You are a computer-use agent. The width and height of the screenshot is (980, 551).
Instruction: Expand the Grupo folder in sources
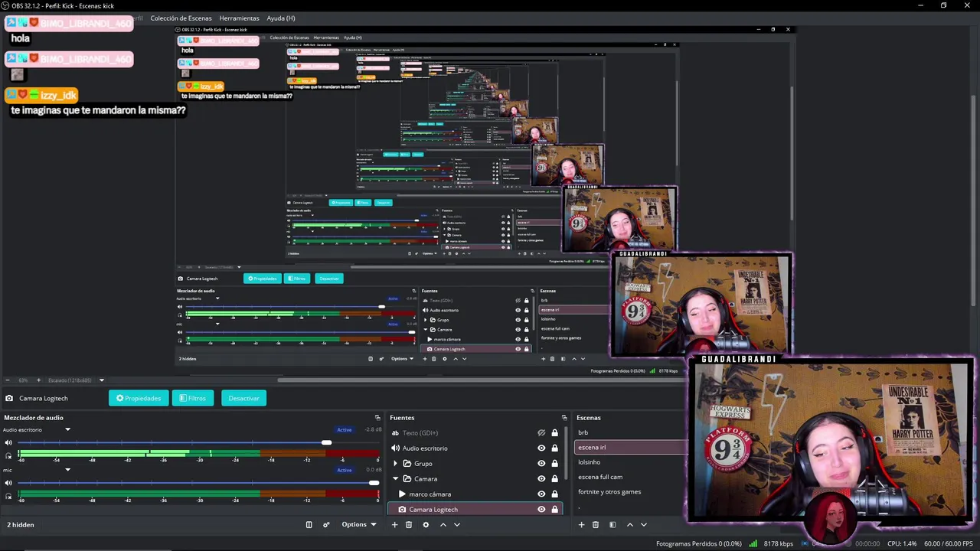[396, 464]
